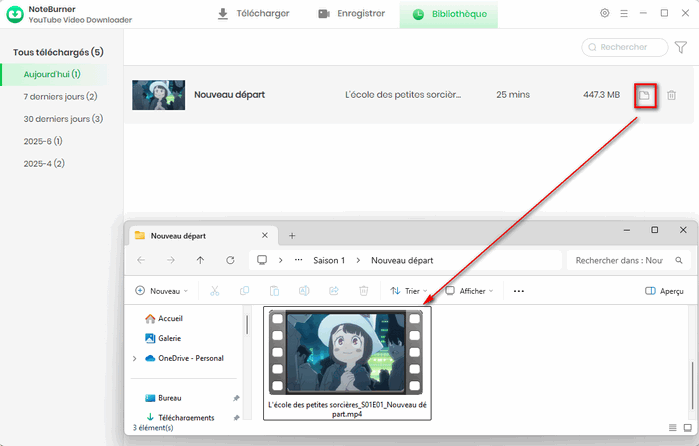
Task: Select Galerie in Explorer navigation pane
Action: (x=163, y=339)
